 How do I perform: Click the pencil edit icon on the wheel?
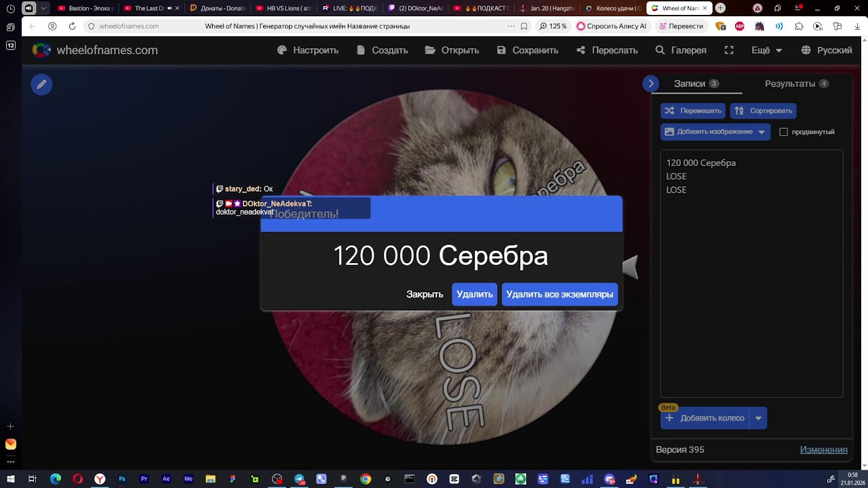pyautogui.click(x=41, y=84)
